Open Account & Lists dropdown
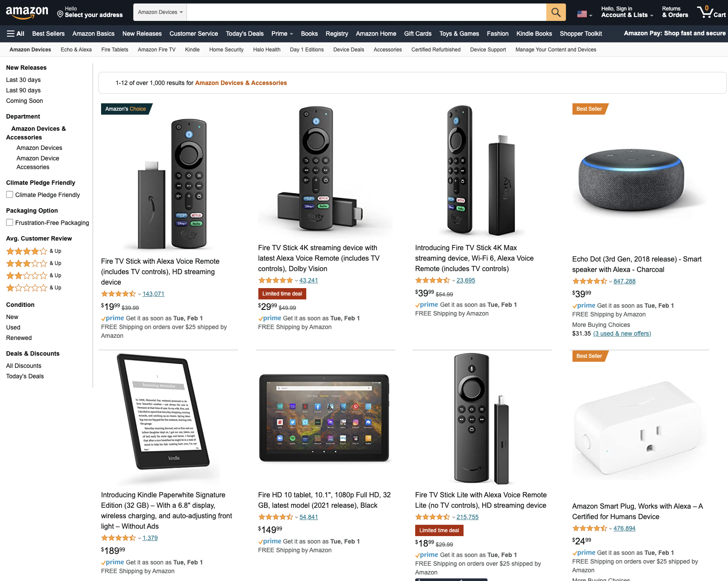The height and width of the screenshot is (581, 728). pyautogui.click(x=627, y=12)
